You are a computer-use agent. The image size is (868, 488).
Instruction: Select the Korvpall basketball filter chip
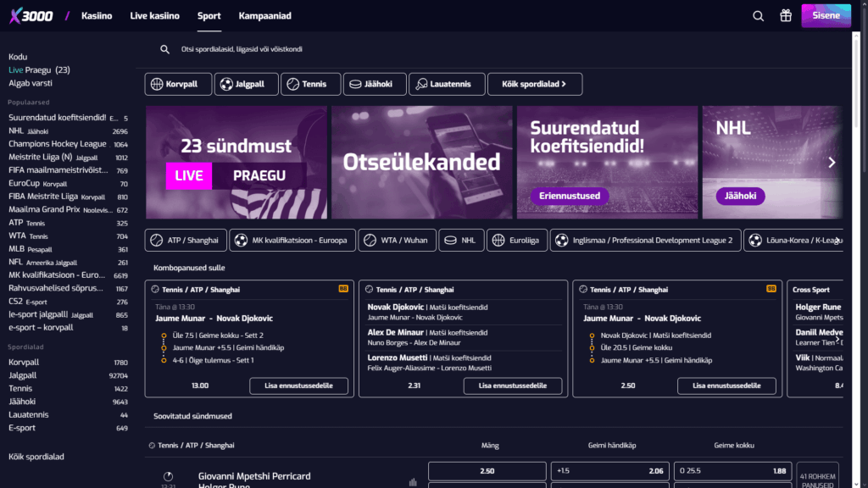(x=178, y=84)
